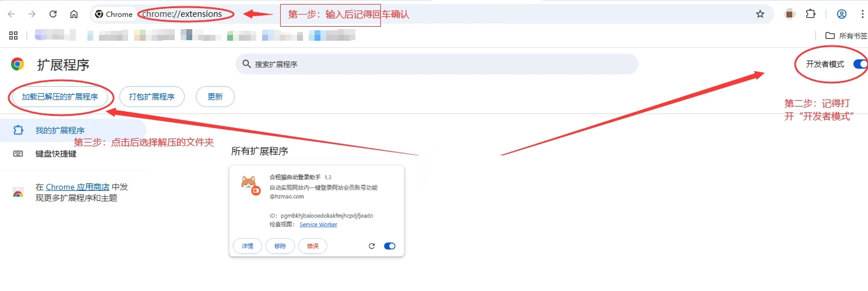The height and width of the screenshot is (291, 868).
Task: Open the Chrome profile avatar icon
Action: coord(841,14)
